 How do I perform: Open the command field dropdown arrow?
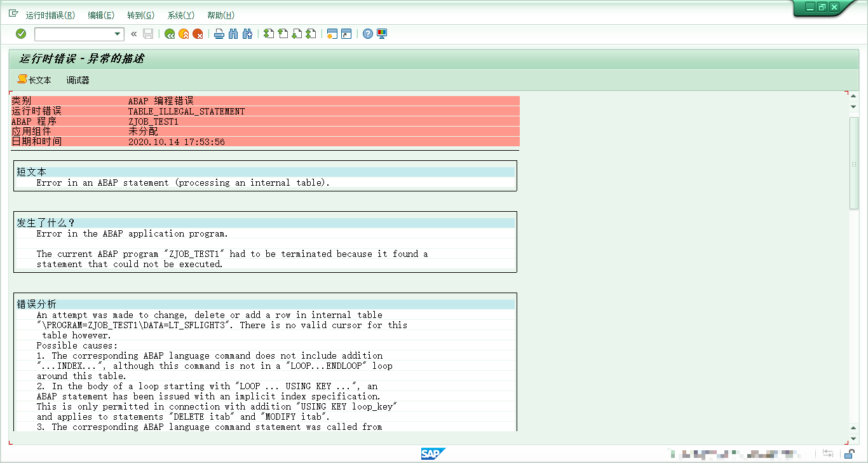click(x=117, y=34)
